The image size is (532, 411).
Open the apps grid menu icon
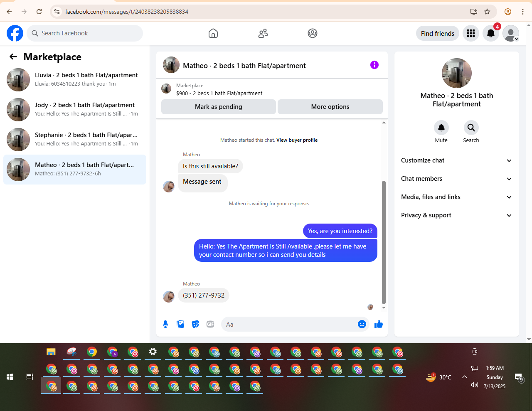[x=471, y=33]
